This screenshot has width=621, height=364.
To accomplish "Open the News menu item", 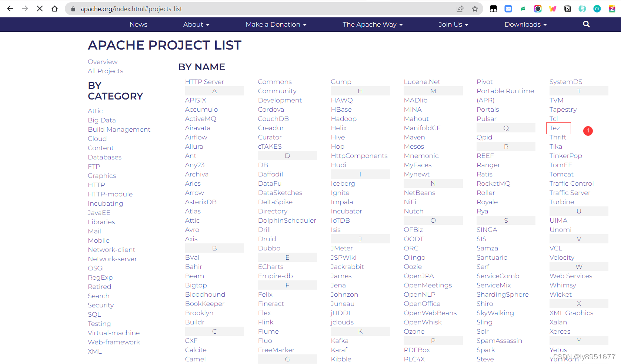I will (138, 24).
